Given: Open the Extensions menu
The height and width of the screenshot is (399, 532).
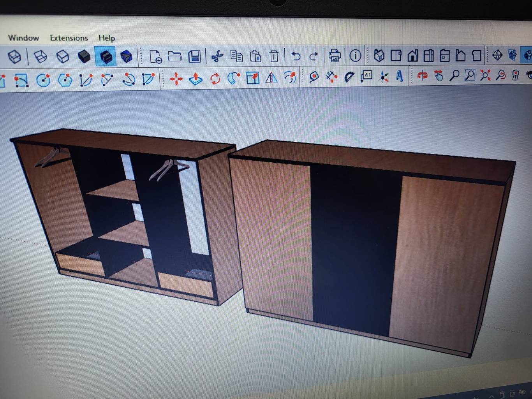Looking at the screenshot, I should click(69, 38).
